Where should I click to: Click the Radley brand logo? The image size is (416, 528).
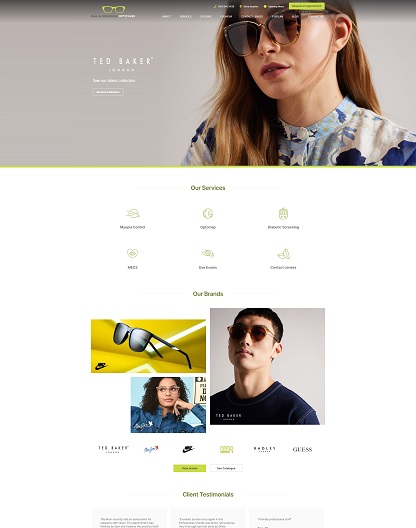(264, 449)
